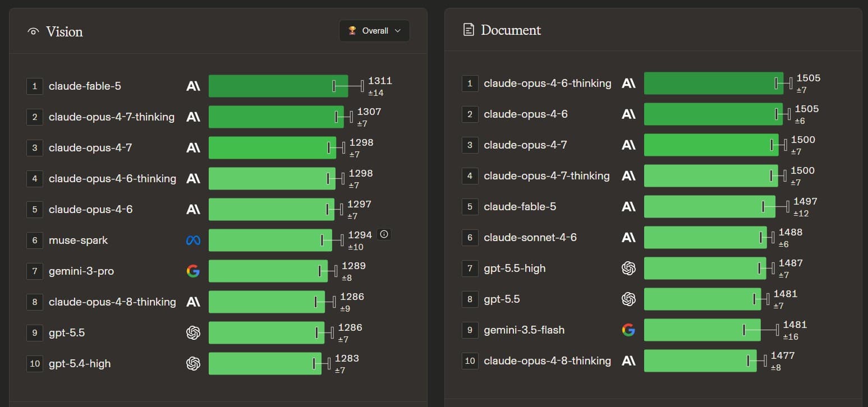Click rank badge 10 in the Vision list
The width and height of the screenshot is (868, 407).
coord(35,364)
